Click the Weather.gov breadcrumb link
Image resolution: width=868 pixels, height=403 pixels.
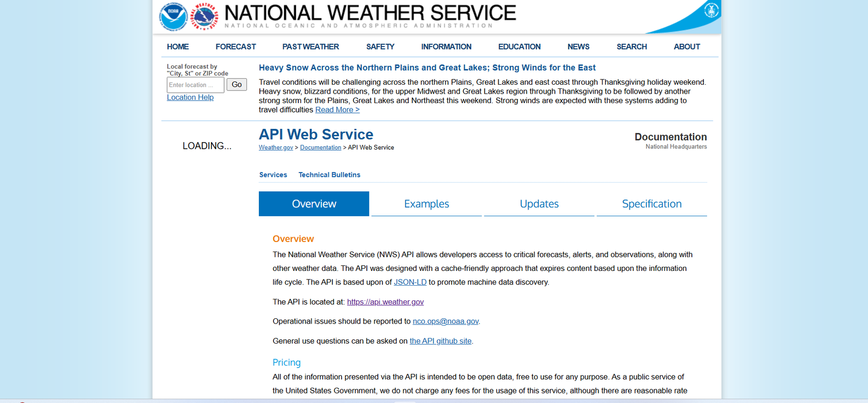[276, 147]
